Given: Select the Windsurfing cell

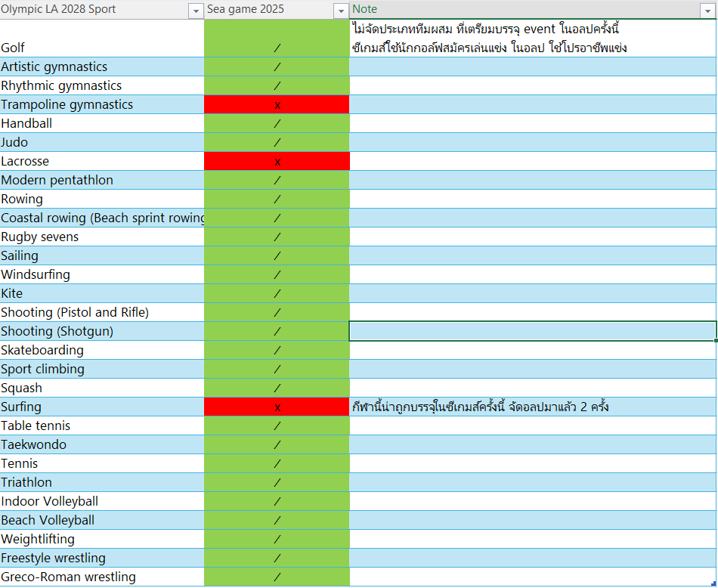Looking at the screenshot, I should pyautogui.click(x=102, y=275).
